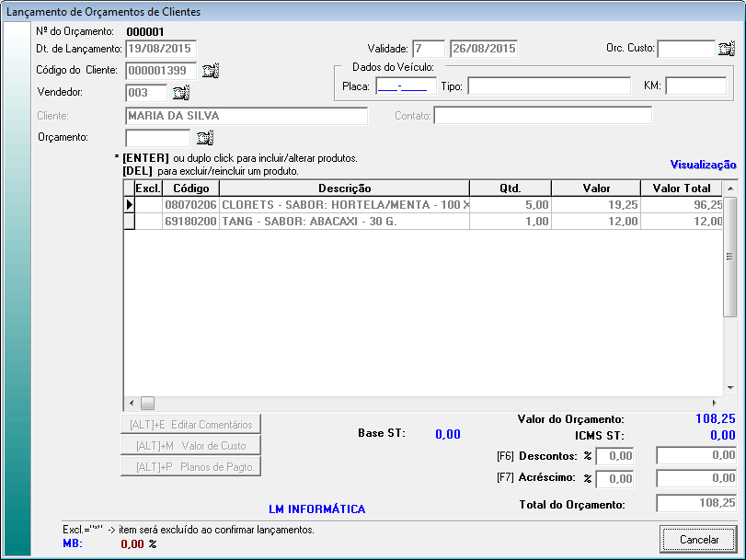Click lookup icon next to Código do Cliente

[x=210, y=70]
